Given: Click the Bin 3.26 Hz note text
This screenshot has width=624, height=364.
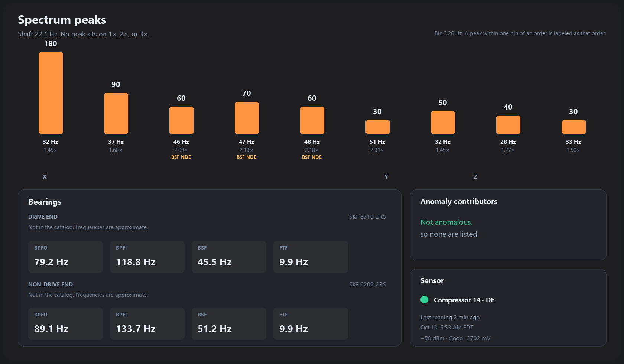Looking at the screenshot, I should [x=520, y=33].
